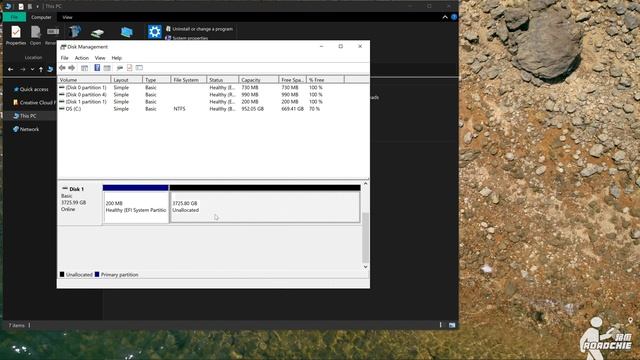Click the Map network drive icon in ribbon
Viewport: 640px width, 360px height.
click(97, 33)
